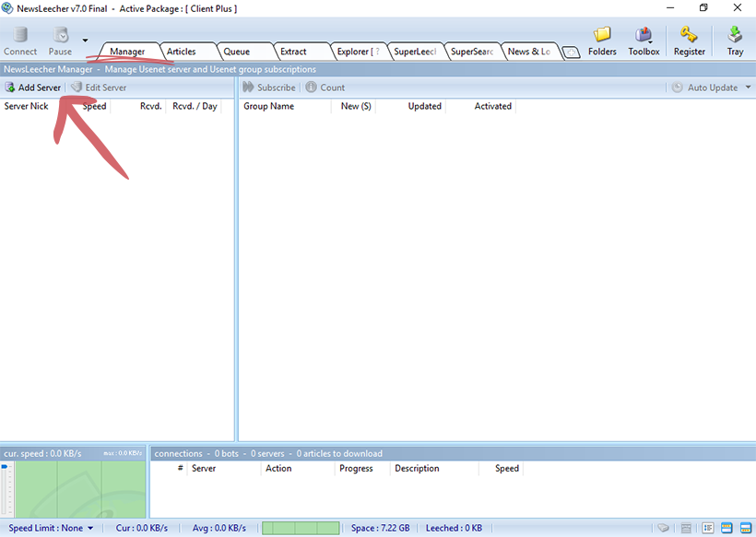The image size is (756, 537).
Task: Click the Subscribe button
Action: point(269,88)
